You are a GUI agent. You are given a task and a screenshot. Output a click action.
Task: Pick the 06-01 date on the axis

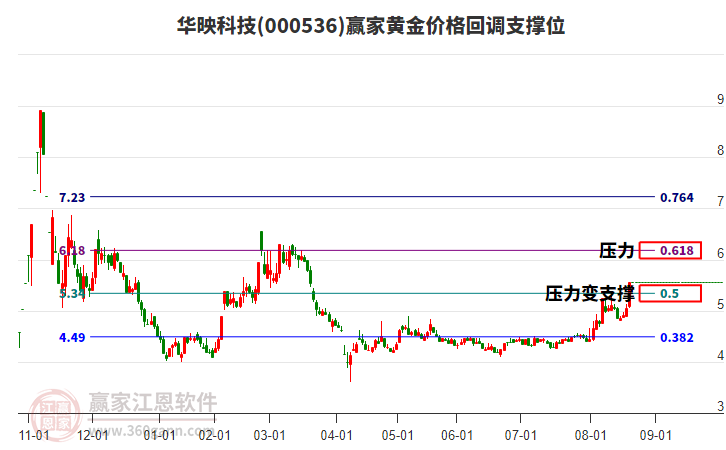click(457, 436)
